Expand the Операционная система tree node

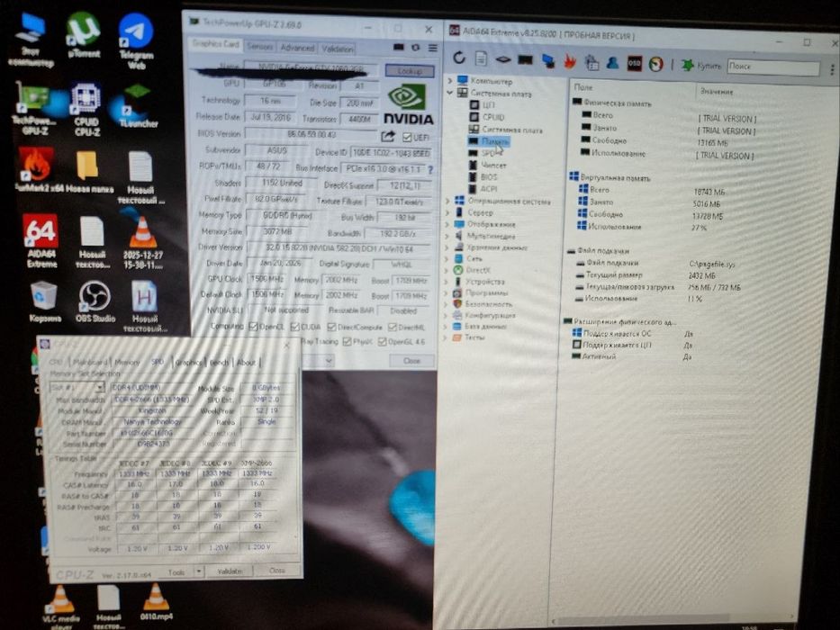tap(447, 201)
